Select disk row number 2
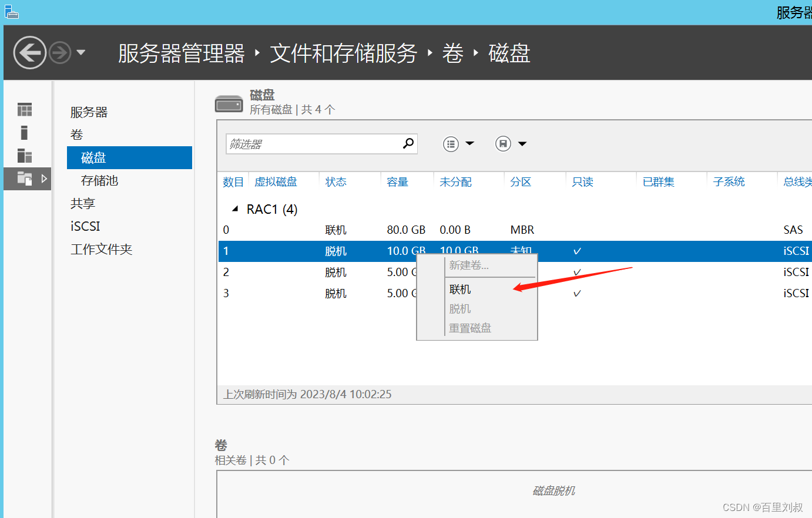Image resolution: width=812 pixels, height=518 pixels. [x=226, y=272]
